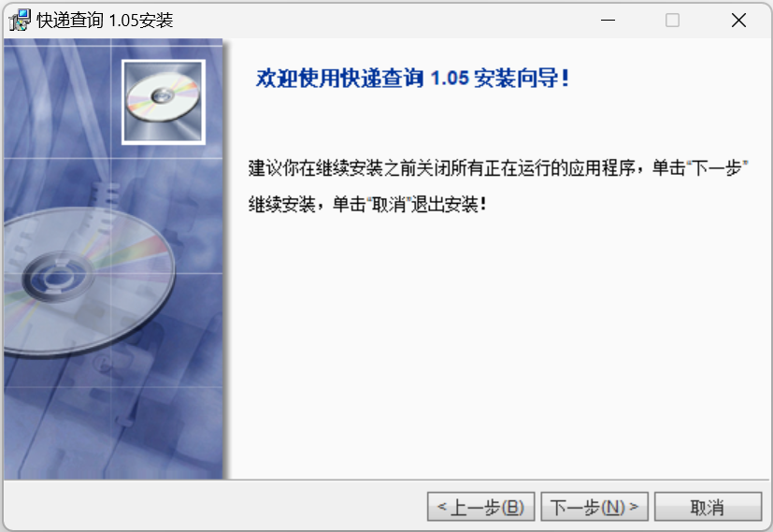Minimize the installer window

click(x=608, y=21)
